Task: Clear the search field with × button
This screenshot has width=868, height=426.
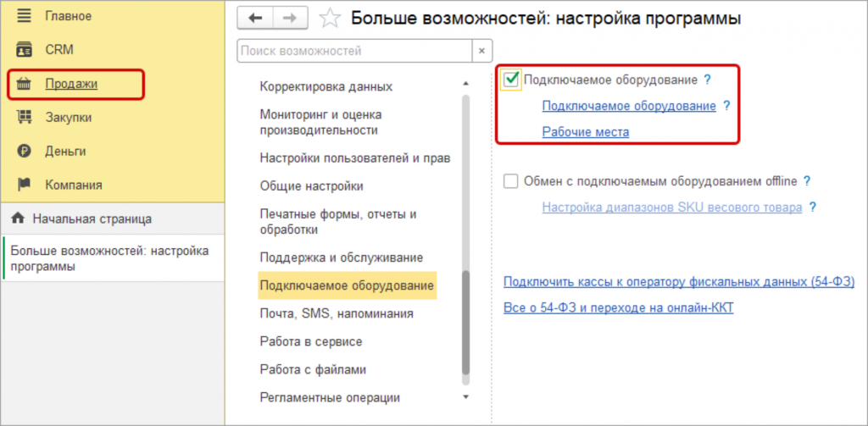Action: pos(481,51)
